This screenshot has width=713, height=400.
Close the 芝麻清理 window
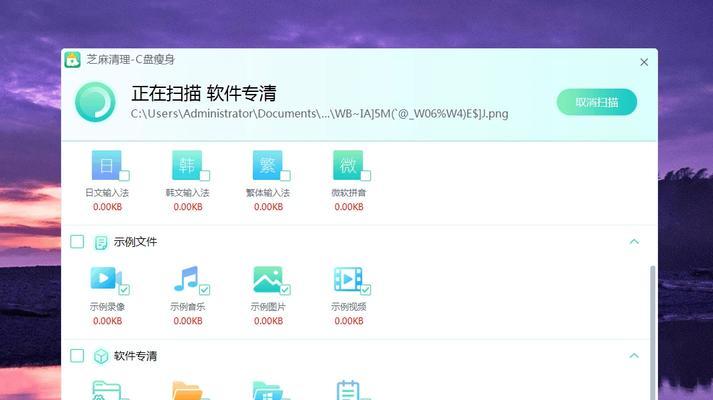click(x=644, y=62)
